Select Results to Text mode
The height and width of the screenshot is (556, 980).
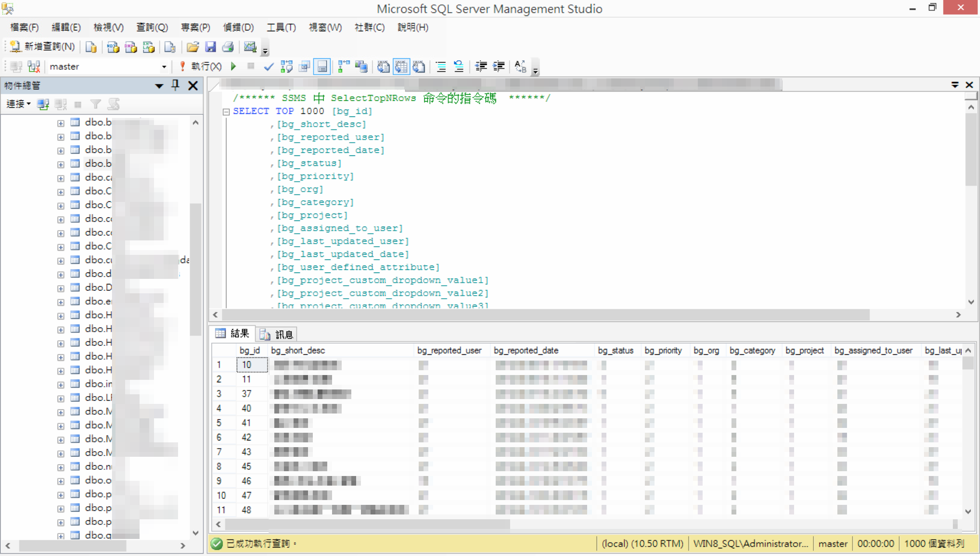coord(383,66)
